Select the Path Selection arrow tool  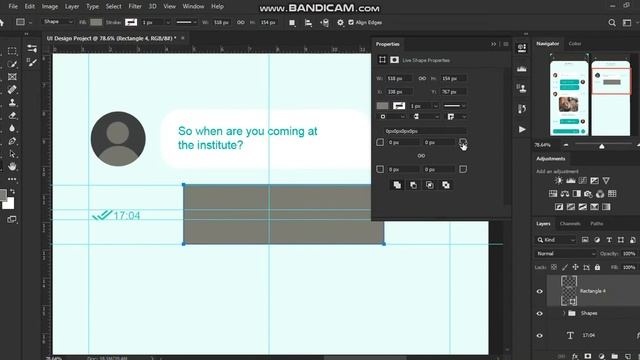tap(12, 154)
